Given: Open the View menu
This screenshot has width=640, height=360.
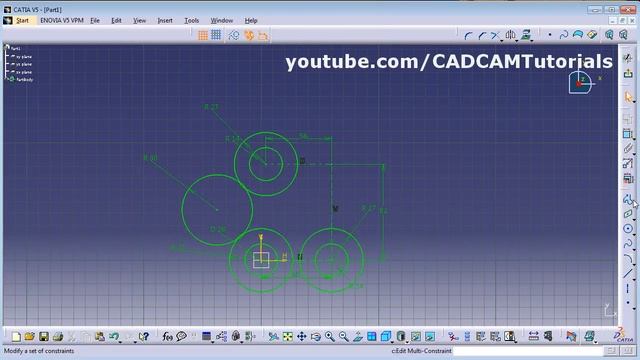Looking at the screenshot, I should (139, 20).
